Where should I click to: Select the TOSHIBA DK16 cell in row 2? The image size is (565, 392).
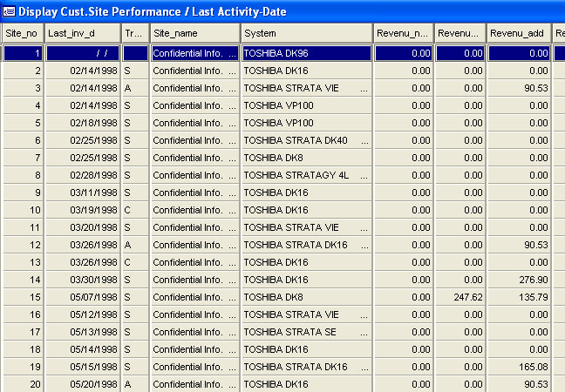coord(307,71)
